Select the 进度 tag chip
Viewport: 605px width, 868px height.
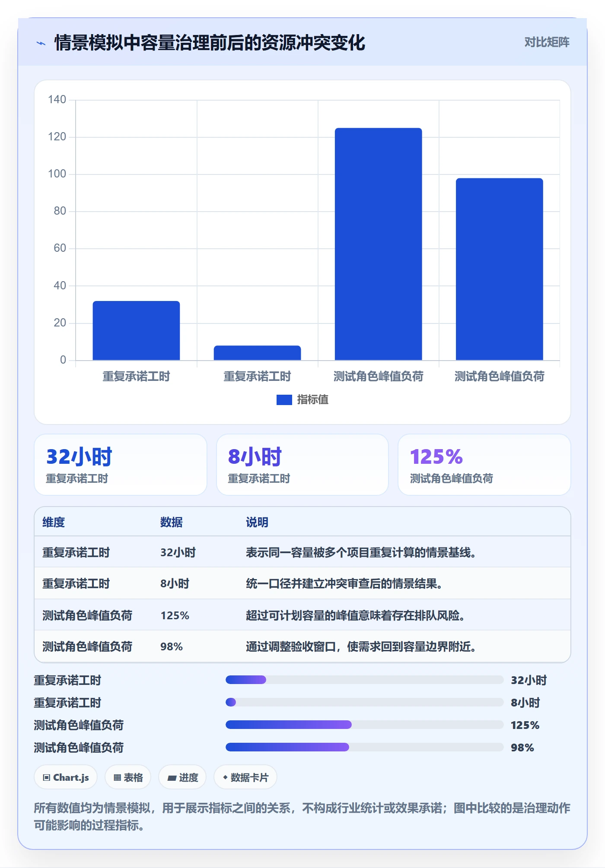click(x=182, y=777)
